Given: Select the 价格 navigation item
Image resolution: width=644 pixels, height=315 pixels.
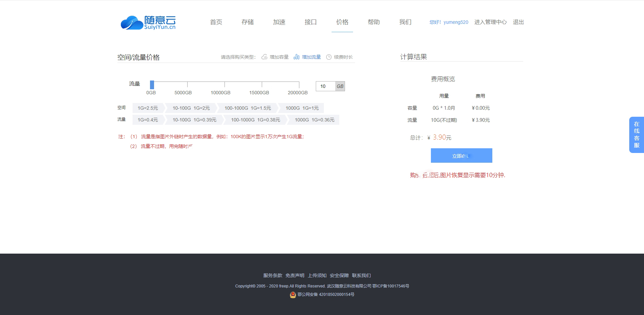Looking at the screenshot, I should pyautogui.click(x=342, y=22).
